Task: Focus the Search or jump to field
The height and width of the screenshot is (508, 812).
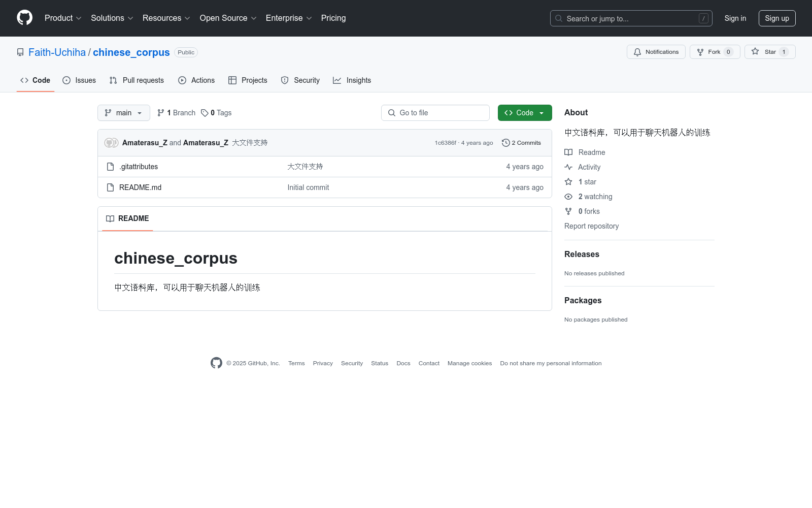Action: 631,18
